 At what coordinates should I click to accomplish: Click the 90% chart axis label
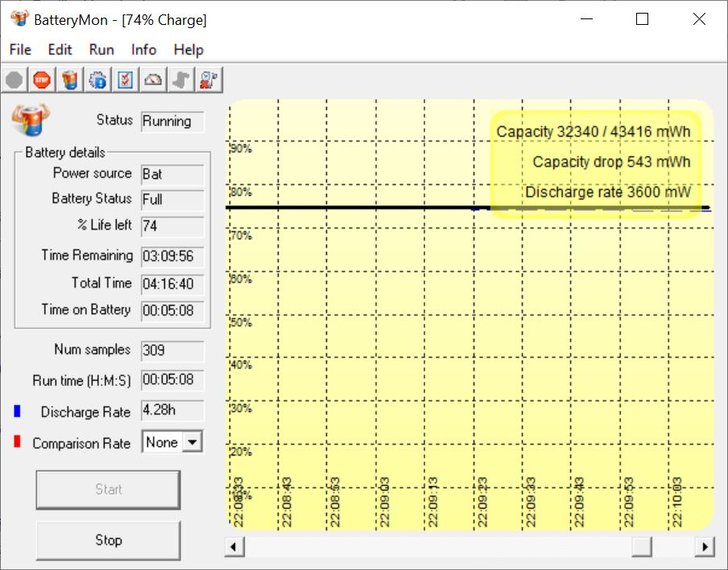click(x=241, y=149)
